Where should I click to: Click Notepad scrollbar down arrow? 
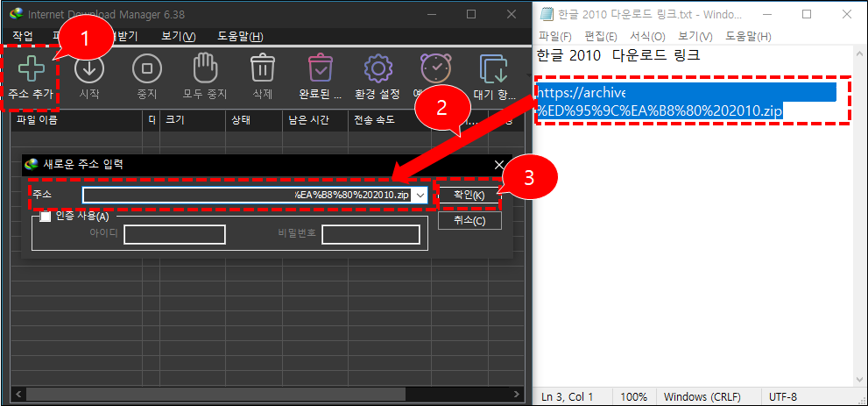point(859,380)
